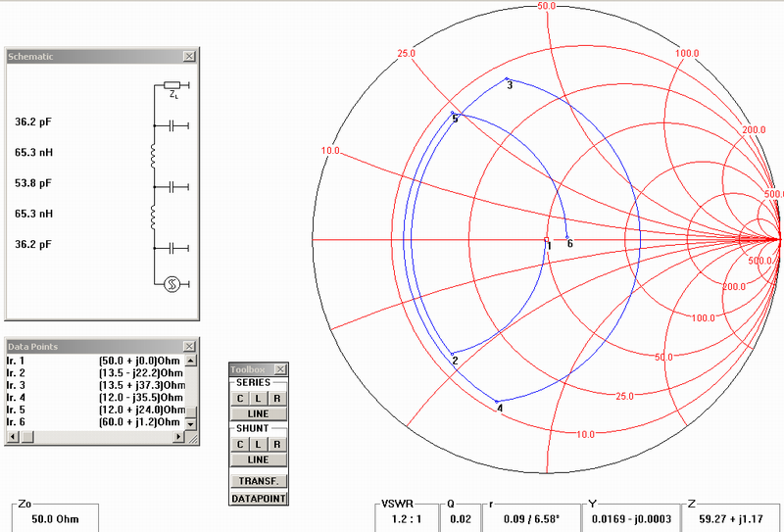Click point 4 marker on Smith chart

pyautogui.click(x=497, y=402)
